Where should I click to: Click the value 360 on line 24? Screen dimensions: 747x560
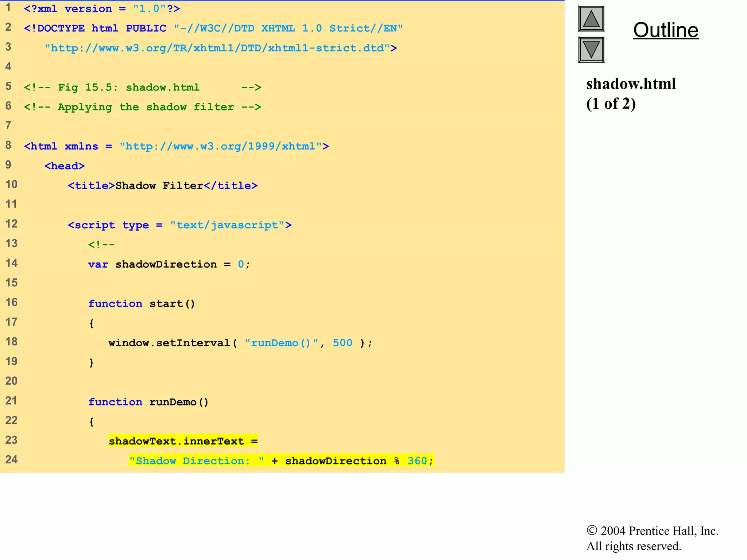point(417,461)
